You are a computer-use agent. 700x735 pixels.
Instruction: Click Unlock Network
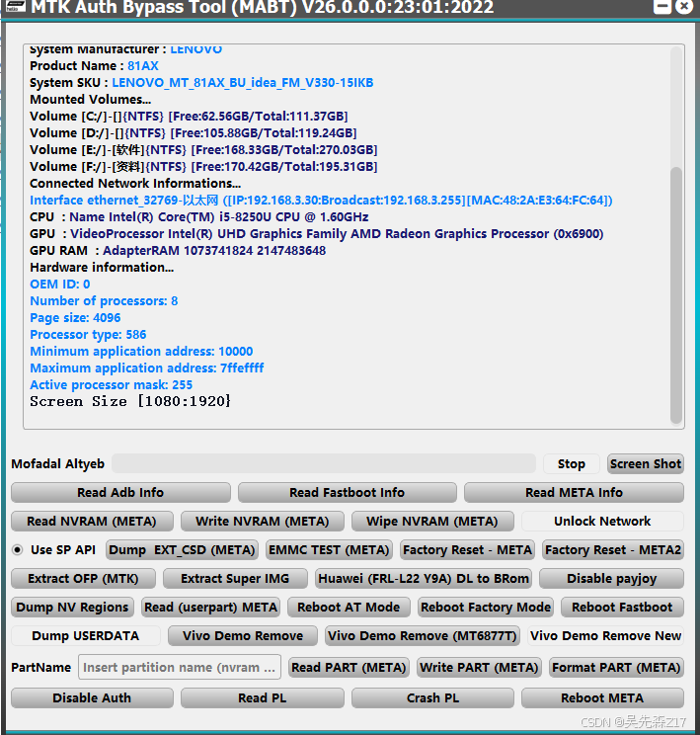pyautogui.click(x=602, y=521)
